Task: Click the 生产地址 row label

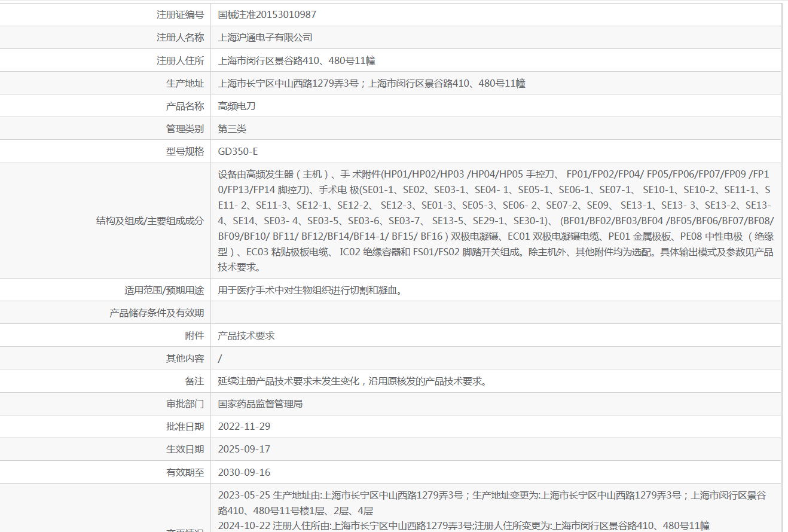Action: (185, 83)
